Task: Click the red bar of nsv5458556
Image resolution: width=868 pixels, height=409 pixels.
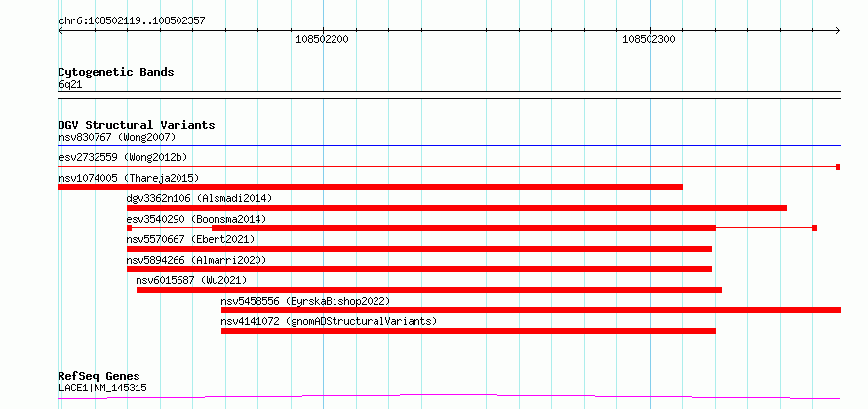Action: click(x=531, y=310)
